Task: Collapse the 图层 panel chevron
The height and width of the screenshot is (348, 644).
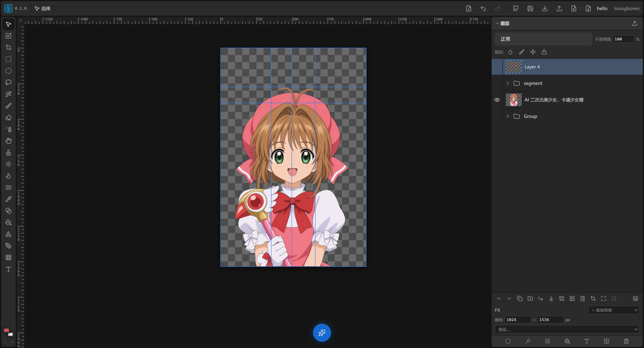Action: pyautogui.click(x=497, y=23)
